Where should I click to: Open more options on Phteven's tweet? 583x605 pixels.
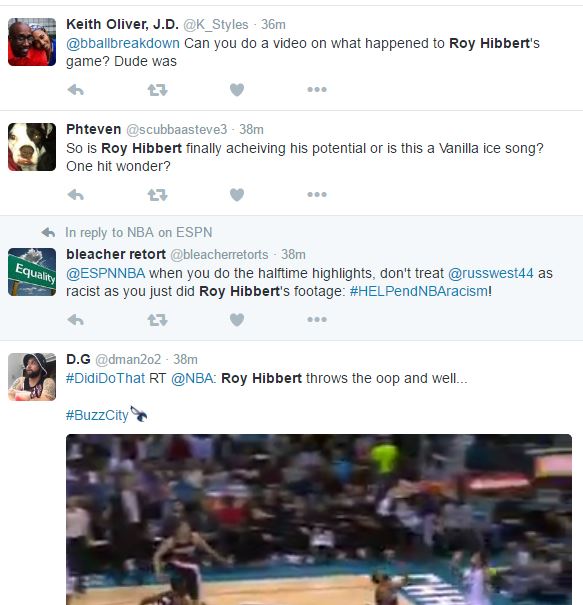(317, 194)
